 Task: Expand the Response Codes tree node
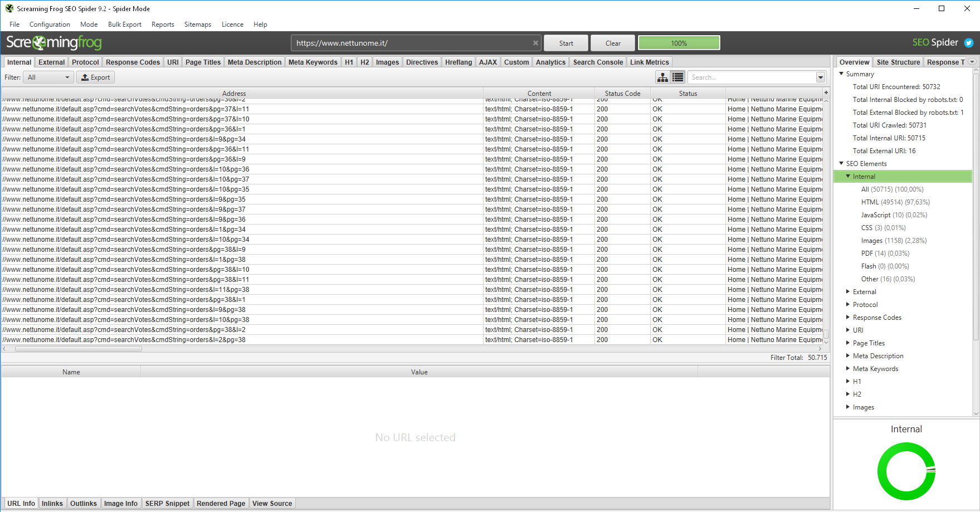coord(848,317)
